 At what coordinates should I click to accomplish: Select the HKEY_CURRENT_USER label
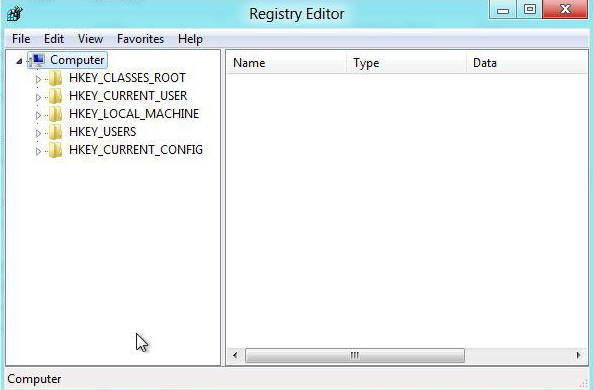coord(128,96)
